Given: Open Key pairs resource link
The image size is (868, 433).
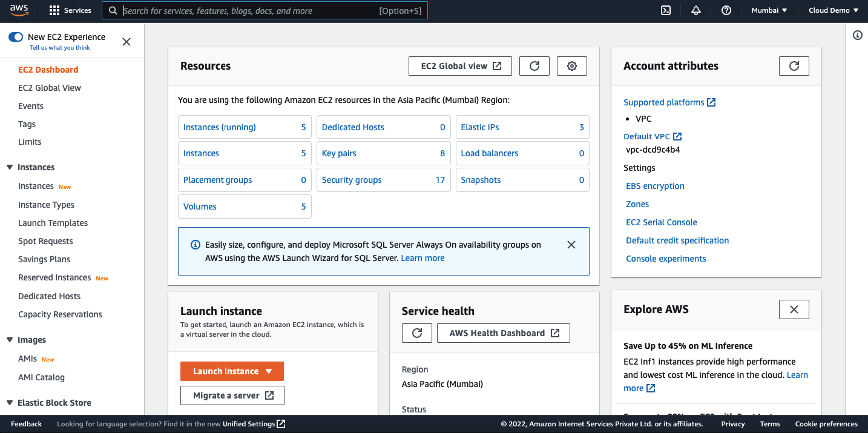Looking at the screenshot, I should [x=339, y=153].
